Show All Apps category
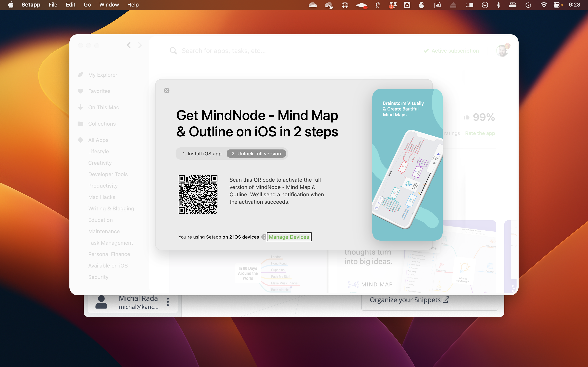The height and width of the screenshot is (367, 588). click(x=98, y=140)
